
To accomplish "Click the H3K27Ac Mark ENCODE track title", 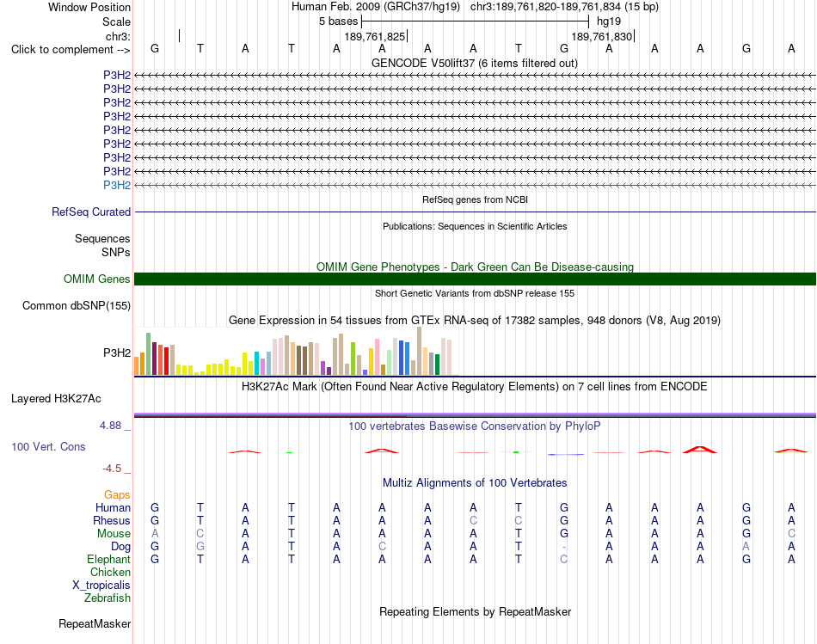I will coord(475,387).
